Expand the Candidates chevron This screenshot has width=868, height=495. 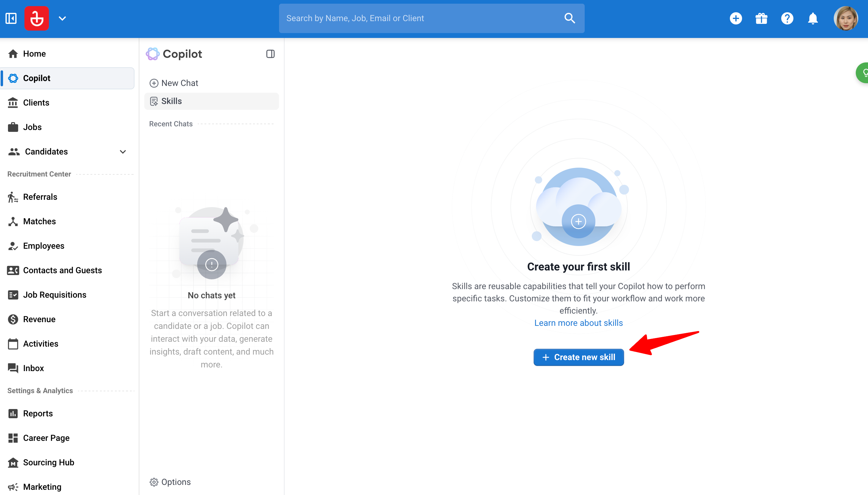tap(123, 152)
